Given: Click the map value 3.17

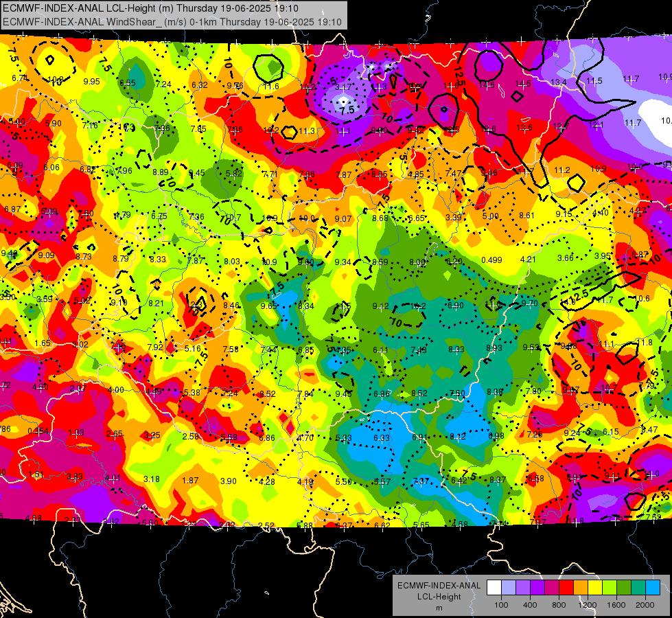Looking at the screenshot, I should pos(343,87).
